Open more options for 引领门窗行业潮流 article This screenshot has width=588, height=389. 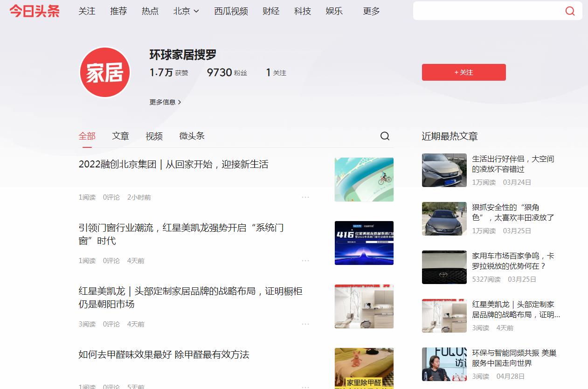(x=305, y=261)
